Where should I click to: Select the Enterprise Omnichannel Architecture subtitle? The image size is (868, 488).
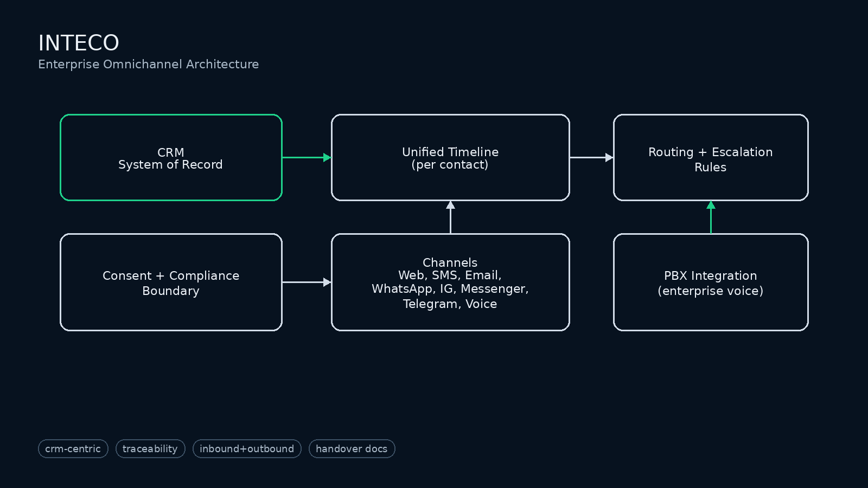[x=148, y=65]
